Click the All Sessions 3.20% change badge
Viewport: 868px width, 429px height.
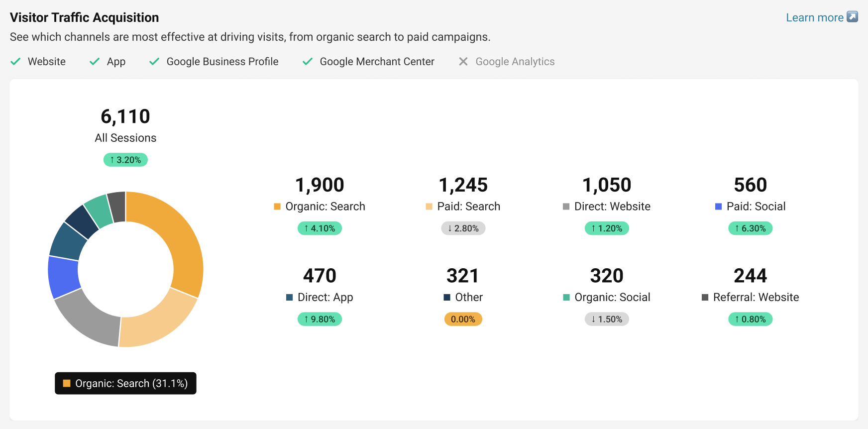[x=125, y=160]
